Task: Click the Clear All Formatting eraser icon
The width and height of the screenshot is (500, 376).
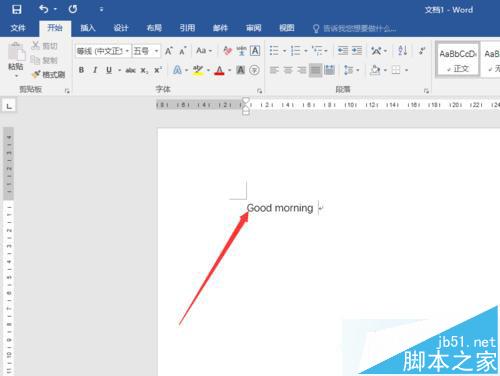Action: click(x=228, y=51)
